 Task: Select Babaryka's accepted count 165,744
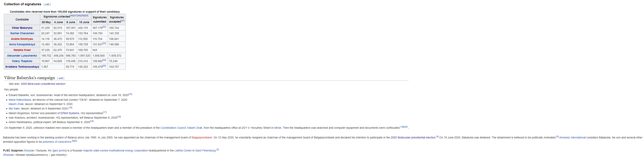point(117,28)
